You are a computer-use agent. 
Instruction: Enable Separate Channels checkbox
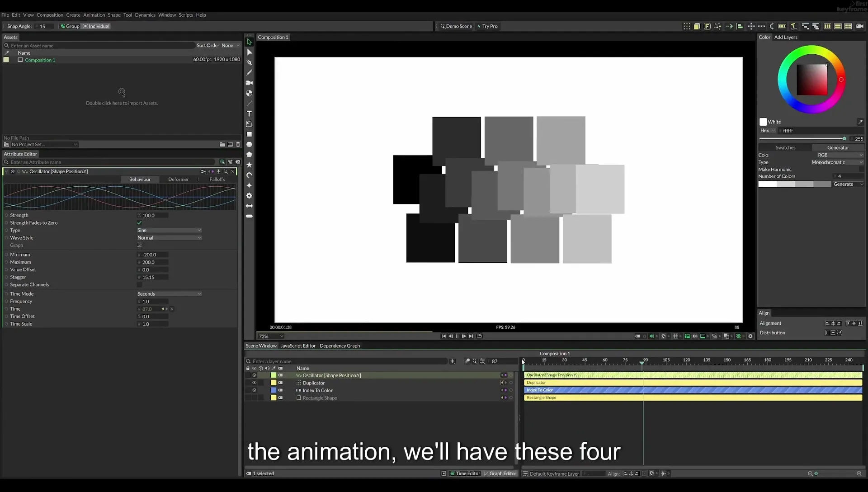click(139, 284)
